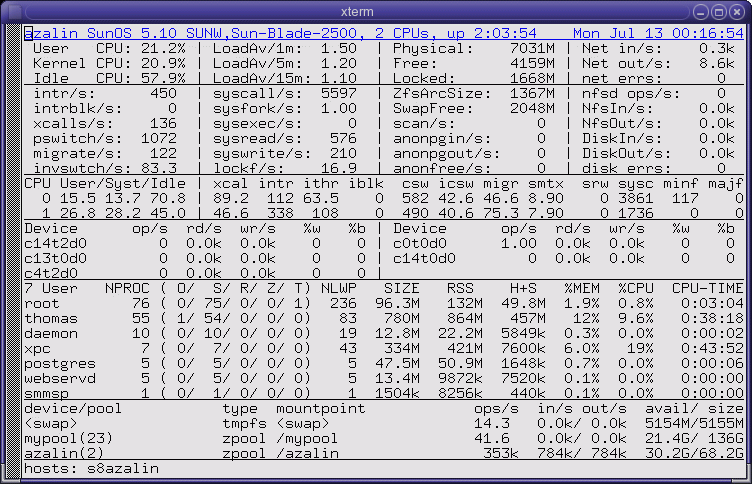
Task: Click the xterm title bar
Action: pyautogui.click(x=357, y=12)
